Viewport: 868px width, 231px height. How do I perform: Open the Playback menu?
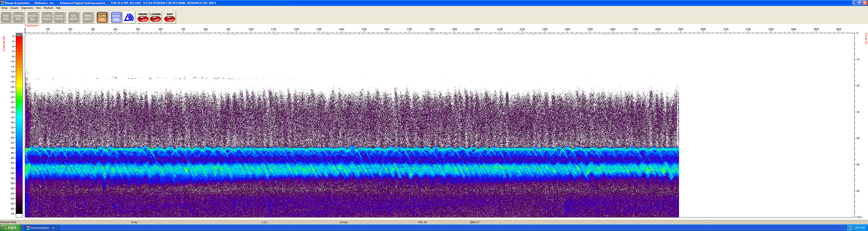click(48, 8)
